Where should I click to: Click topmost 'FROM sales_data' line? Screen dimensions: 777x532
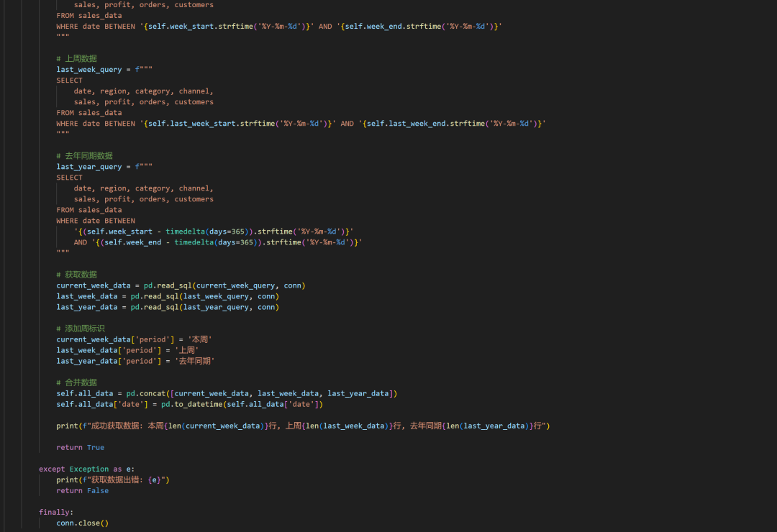tap(88, 15)
